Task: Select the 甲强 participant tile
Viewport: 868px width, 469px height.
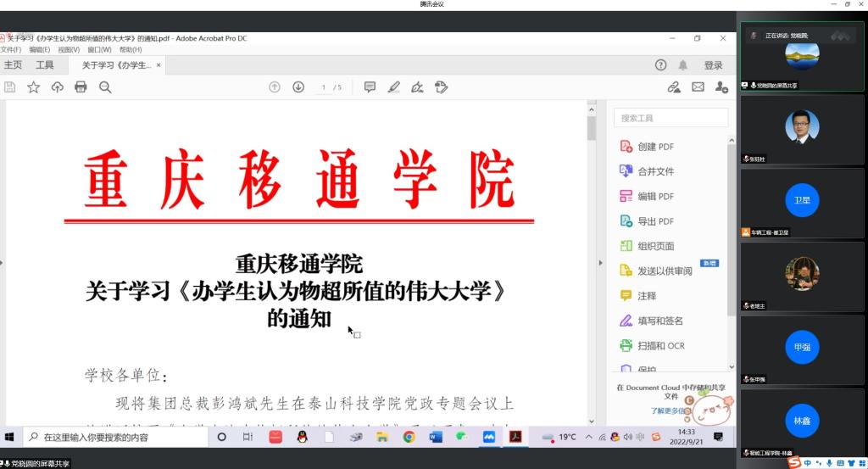Action: coord(802,350)
